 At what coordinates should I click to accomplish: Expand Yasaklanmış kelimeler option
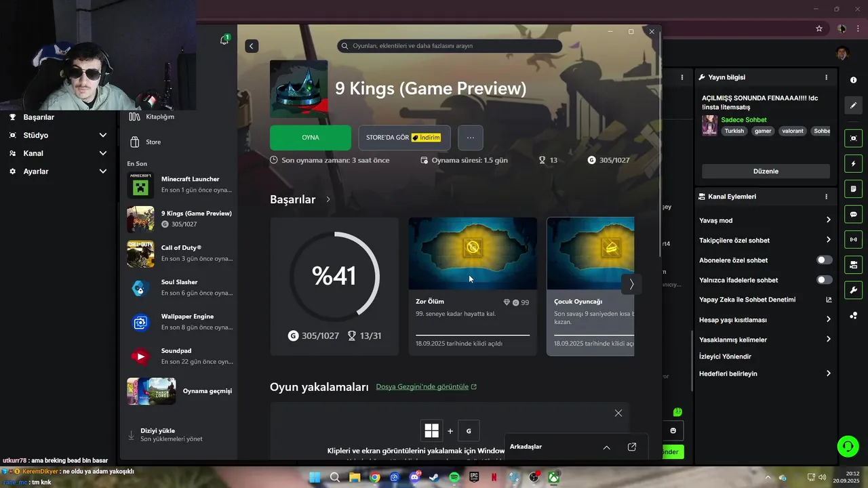click(x=766, y=340)
